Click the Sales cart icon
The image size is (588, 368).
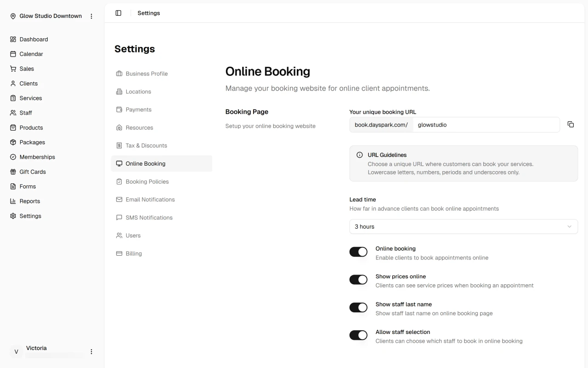pos(13,69)
